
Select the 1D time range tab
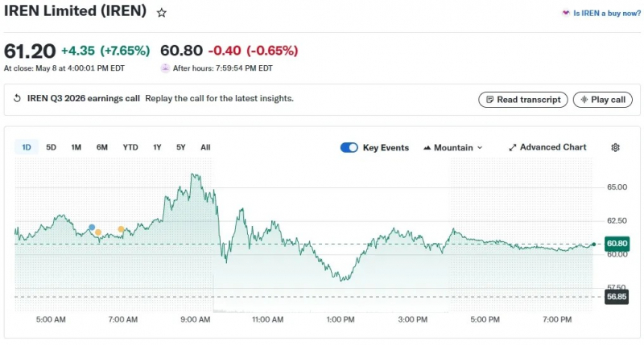click(27, 147)
